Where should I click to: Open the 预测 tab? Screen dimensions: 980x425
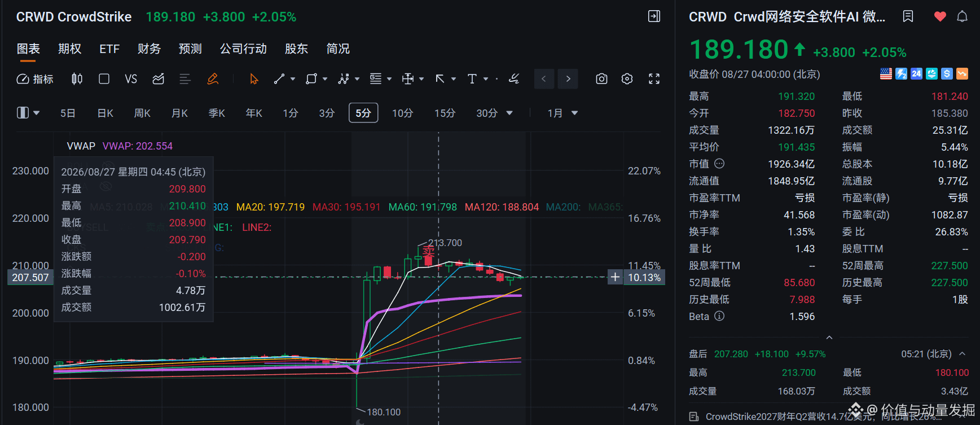tap(191, 49)
